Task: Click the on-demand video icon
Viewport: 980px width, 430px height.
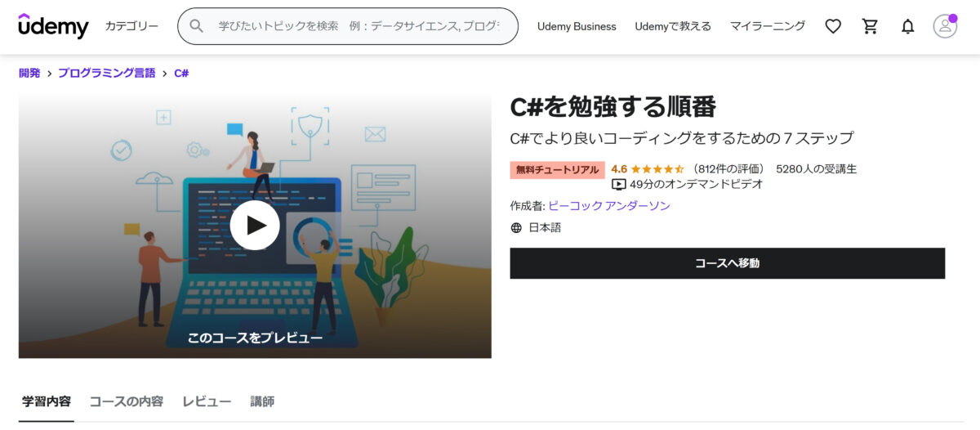Action: pos(618,185)
